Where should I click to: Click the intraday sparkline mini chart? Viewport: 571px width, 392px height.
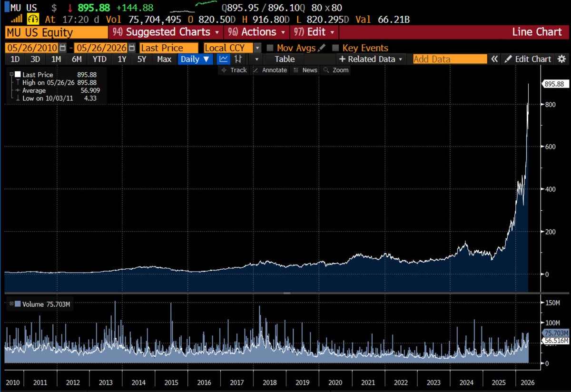[x=193, y=7]
